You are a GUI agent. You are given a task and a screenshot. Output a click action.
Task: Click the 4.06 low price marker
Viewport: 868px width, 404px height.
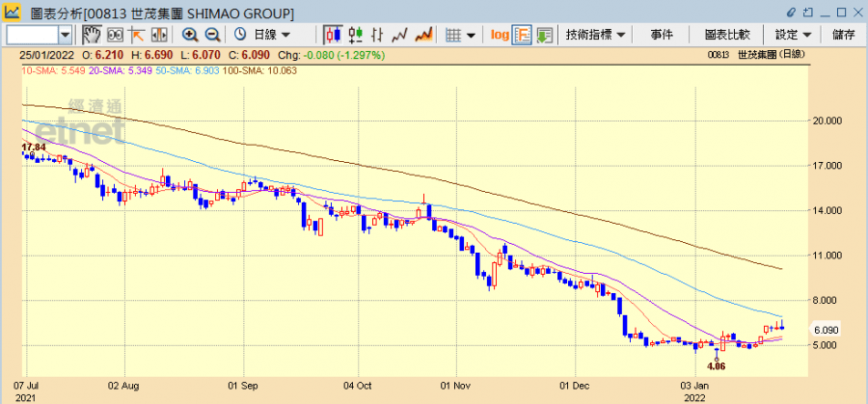click(716, 366)
